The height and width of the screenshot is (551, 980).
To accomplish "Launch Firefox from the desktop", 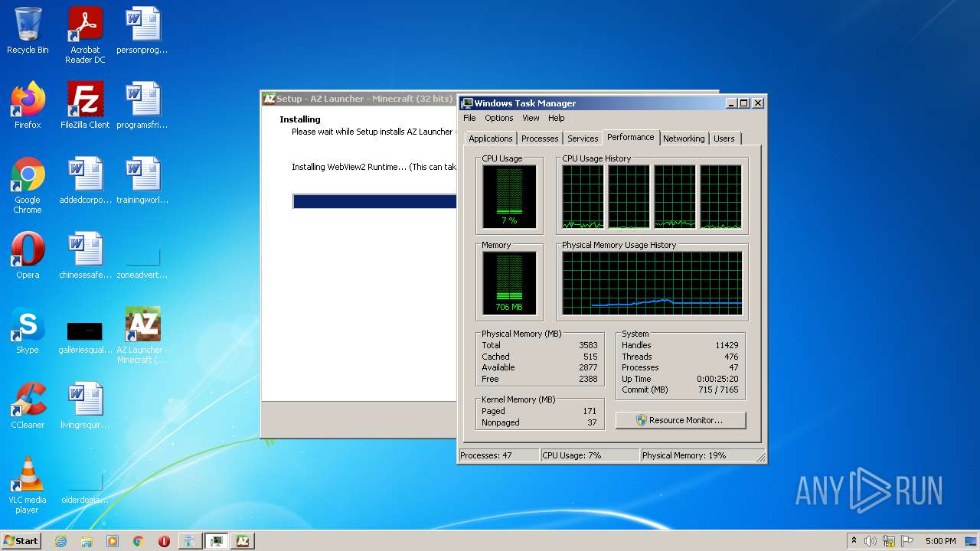I will [28, 106].
